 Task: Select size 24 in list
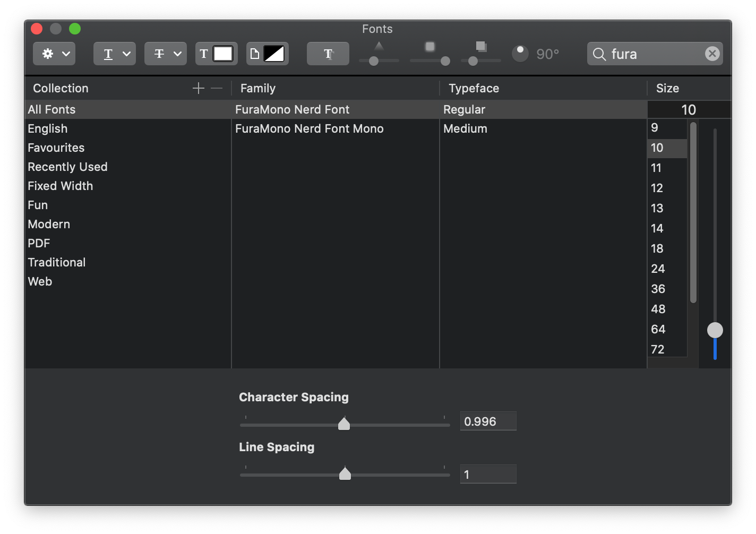point(667,269)
